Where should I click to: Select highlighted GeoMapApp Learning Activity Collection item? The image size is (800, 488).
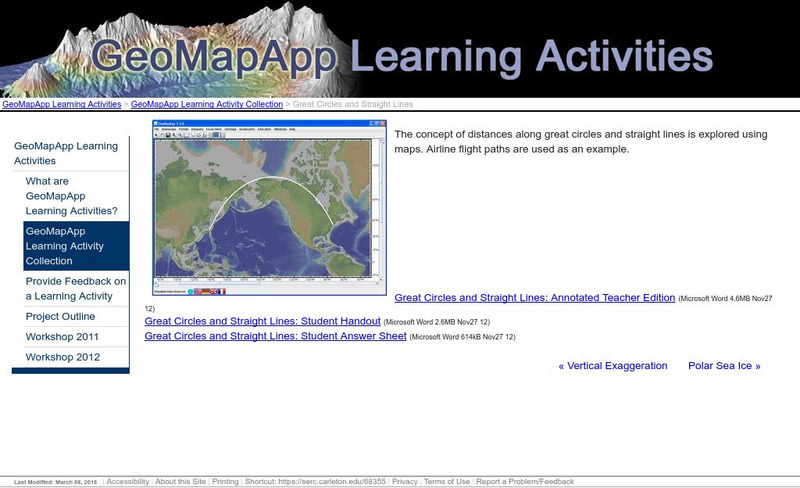(76, 246)
